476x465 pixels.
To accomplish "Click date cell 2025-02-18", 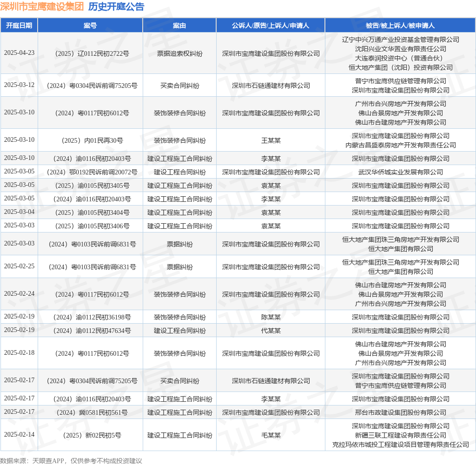I will (19, 352).
